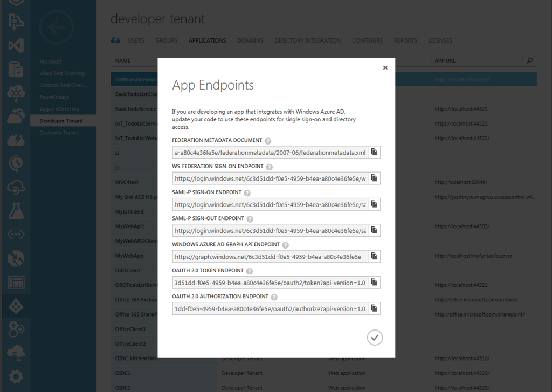Image resolution: width=552 pixels, height=392 pixels.
Task: Open the Active Directory sidebar icon
Action: pyautogui.click(x=16, y=306)
